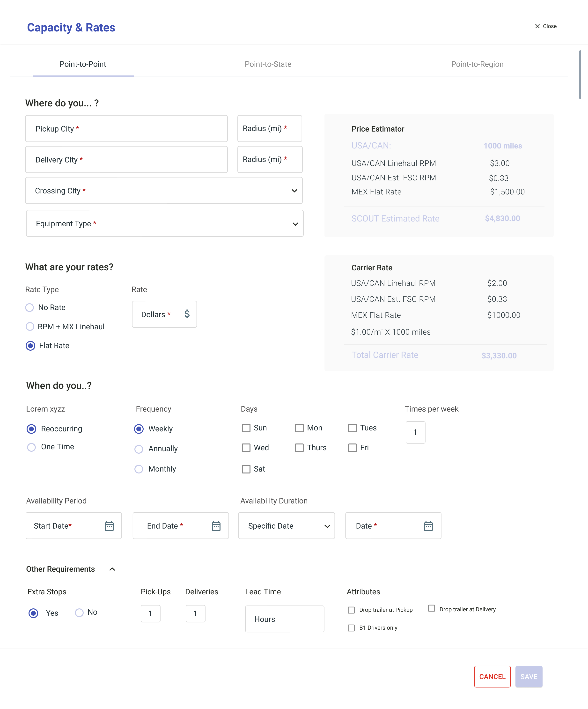Enable Drop trailer at Delivery
The height and width of the screenshot is (709, 588).
tap(431, 608)
